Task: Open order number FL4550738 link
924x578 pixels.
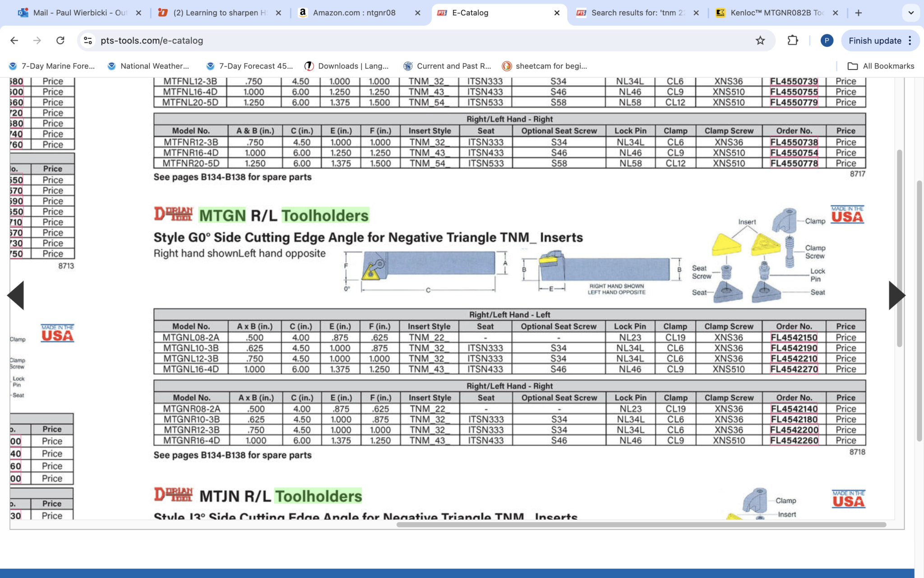Action: tap(794, 142)
